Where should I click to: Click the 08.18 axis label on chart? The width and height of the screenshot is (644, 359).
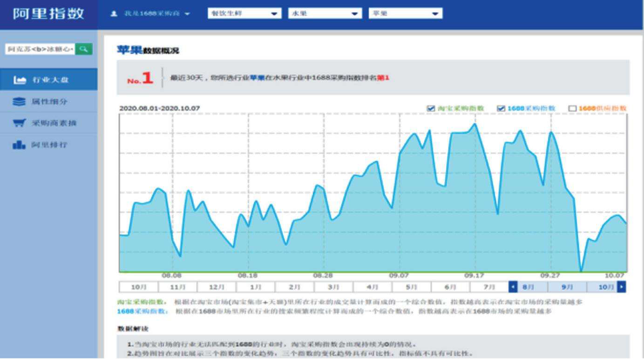tap(247, 276)
